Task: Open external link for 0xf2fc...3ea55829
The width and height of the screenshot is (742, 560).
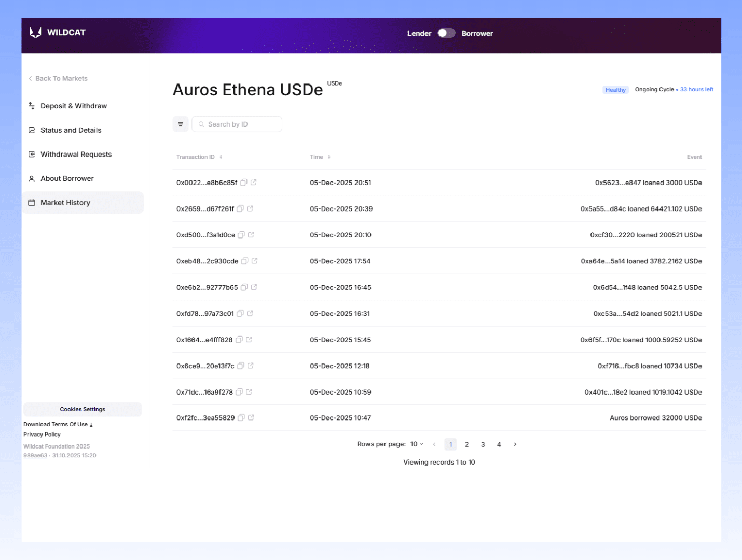Action: click(251, 417)
